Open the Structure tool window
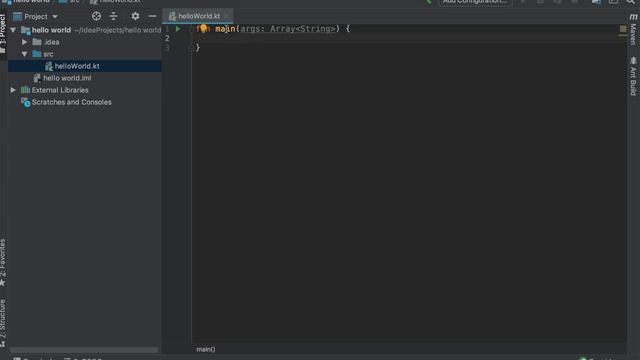The height and width of the screenshot is (360, 640). pyautogui.click(x=3, y=323)
